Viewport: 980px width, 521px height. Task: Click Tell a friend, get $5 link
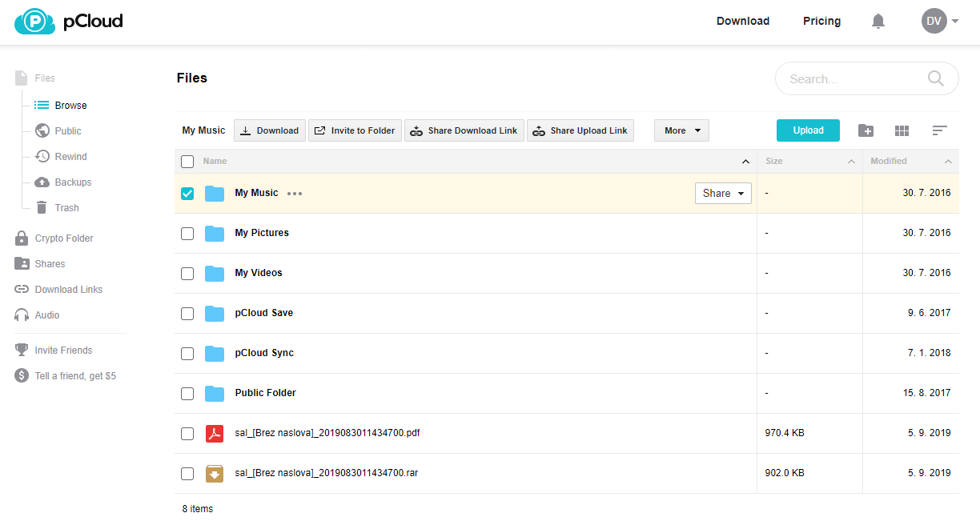pos(75,376)
